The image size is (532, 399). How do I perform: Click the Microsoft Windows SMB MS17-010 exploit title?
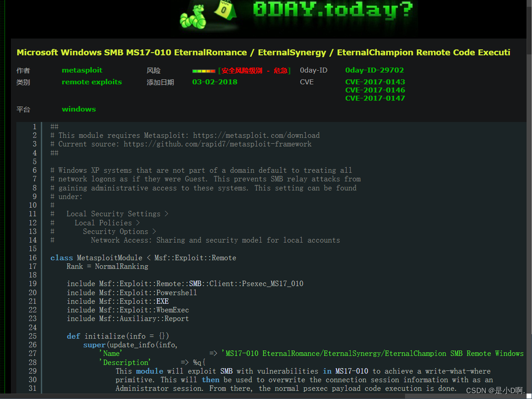tap(264, 52)
